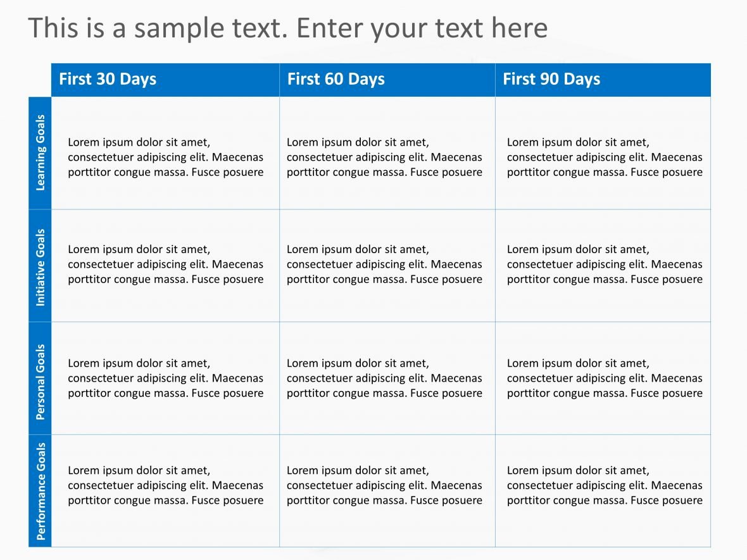Click Performance Goals text under 60 Days
Image resolution: width=747 pixels, height=560 pixels.
[x=384, y=485]
